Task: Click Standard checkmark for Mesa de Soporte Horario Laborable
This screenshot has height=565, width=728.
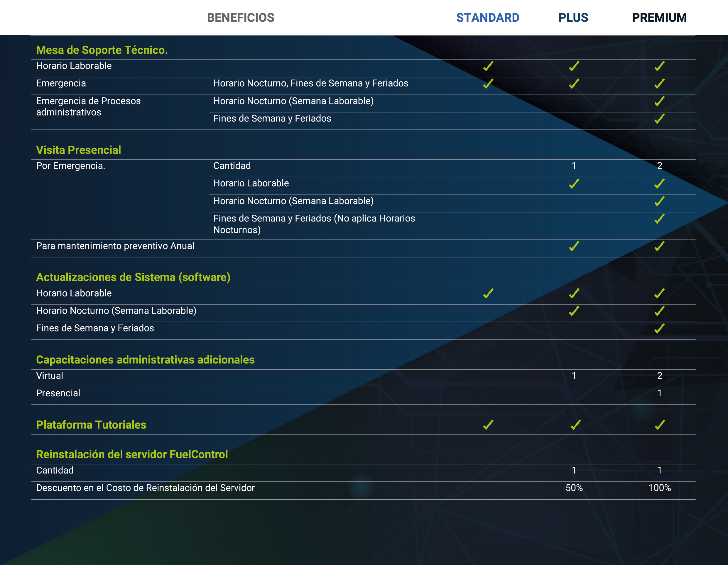Action: (488, 66)
